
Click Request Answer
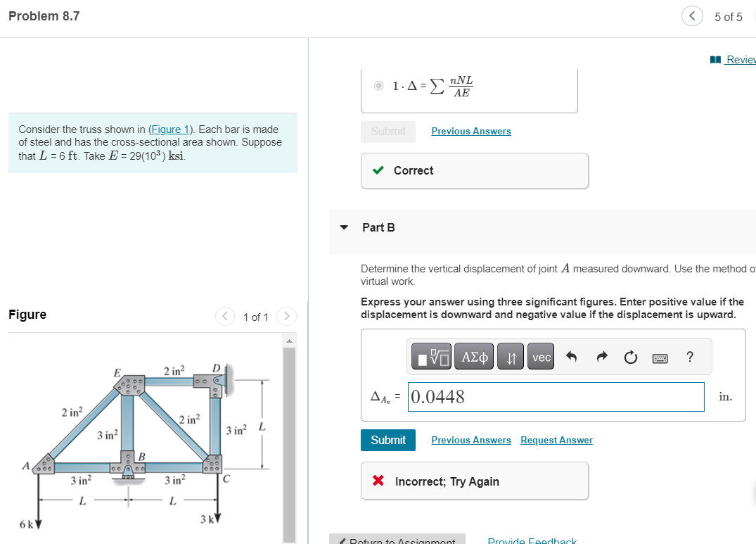pos(556,439)
